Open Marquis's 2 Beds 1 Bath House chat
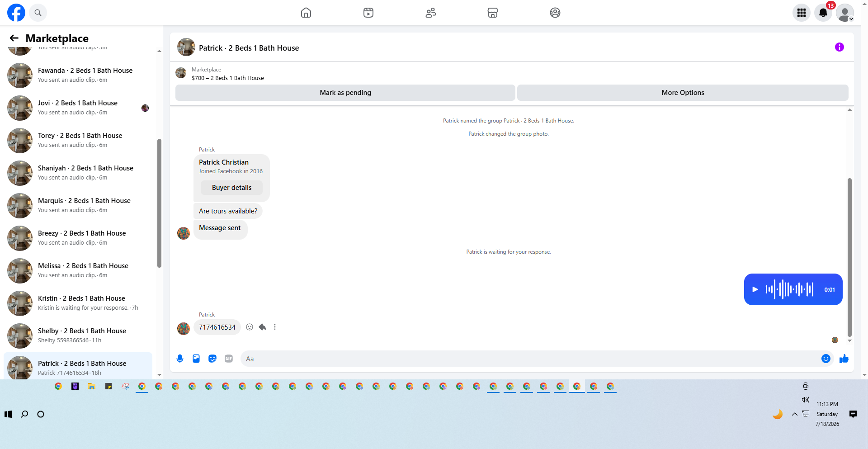The image size is (868, 449). (x=78, y=205)
